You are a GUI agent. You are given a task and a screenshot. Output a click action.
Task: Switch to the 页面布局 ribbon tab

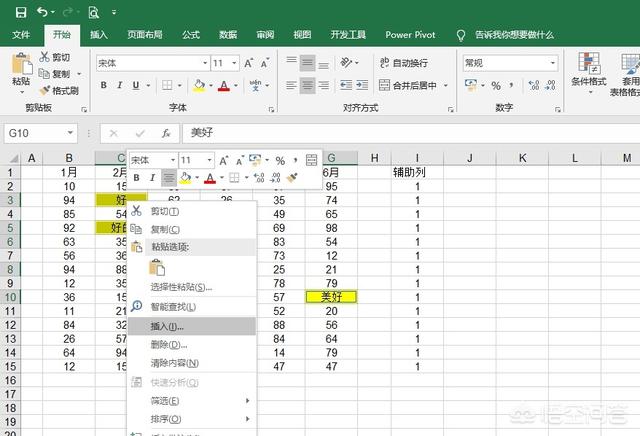(145, 35)
